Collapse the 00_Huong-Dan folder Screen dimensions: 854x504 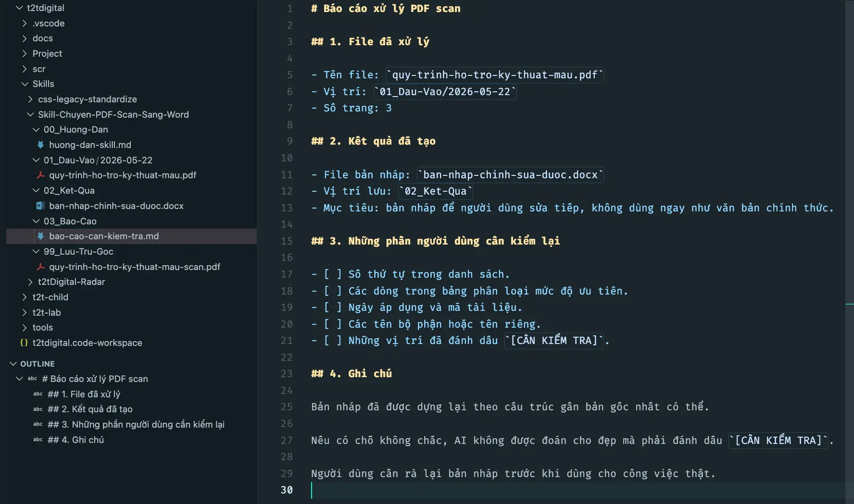click(36, 129)
